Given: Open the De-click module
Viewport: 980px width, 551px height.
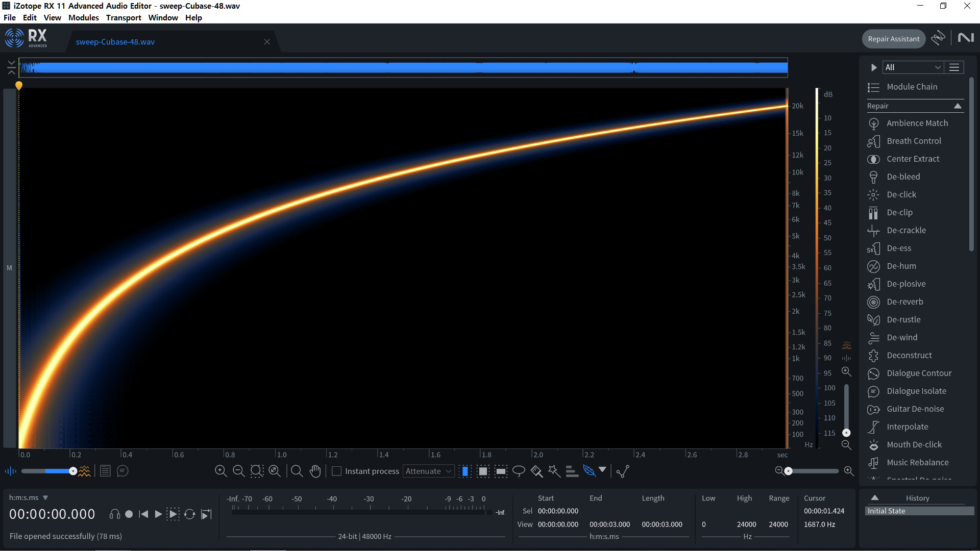Looking at the screenshot, I should (x=901, y=194).
